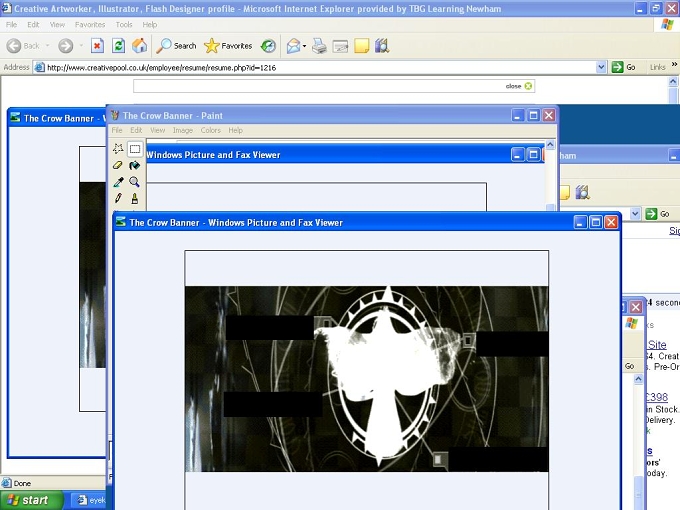Click inside the URL address field

pos(319,67)
